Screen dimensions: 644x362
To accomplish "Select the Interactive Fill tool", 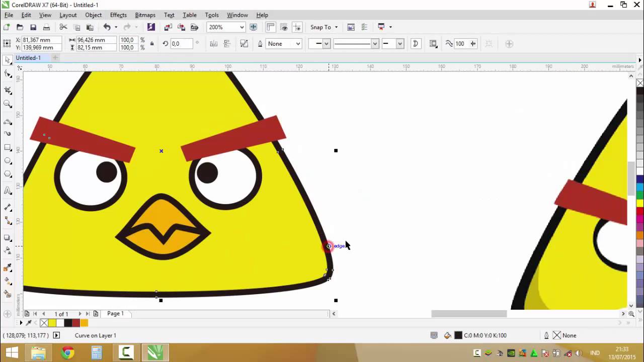I will [8, 281].
